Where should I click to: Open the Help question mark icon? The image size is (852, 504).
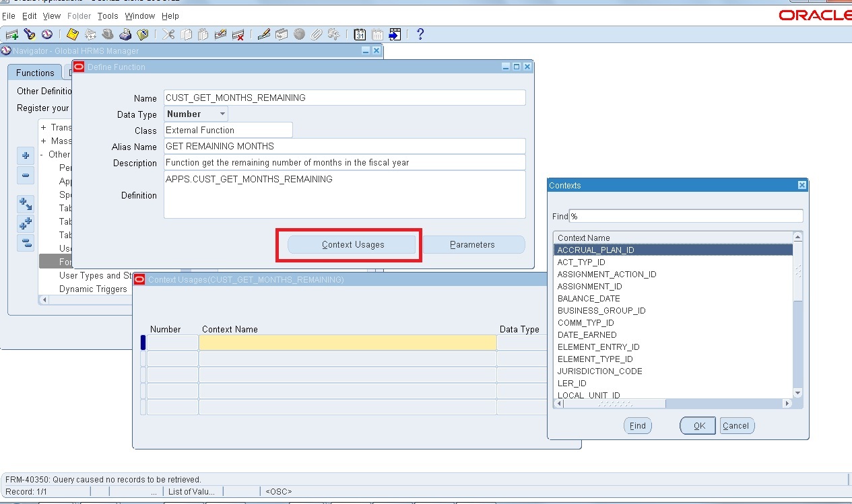point(419,34)
